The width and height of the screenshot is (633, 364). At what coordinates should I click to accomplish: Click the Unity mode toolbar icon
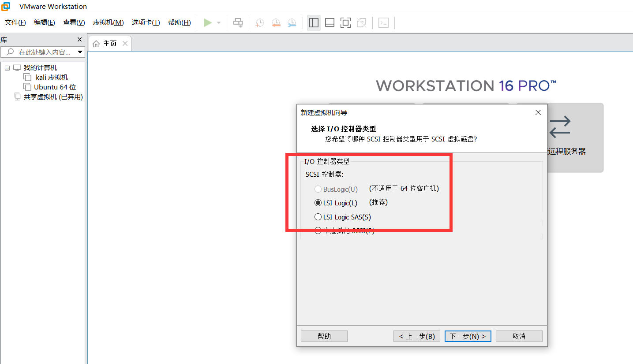(361, 23)
